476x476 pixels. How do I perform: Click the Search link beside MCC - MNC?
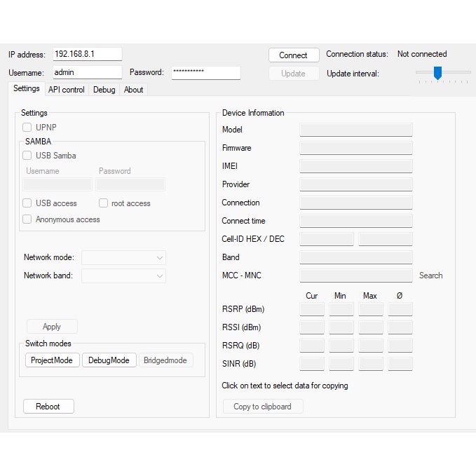pyautogui.click(x=430, y=276)
